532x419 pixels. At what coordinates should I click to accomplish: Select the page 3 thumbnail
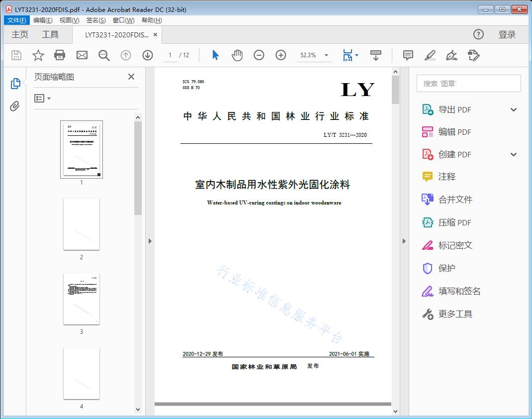pos(81,299)
